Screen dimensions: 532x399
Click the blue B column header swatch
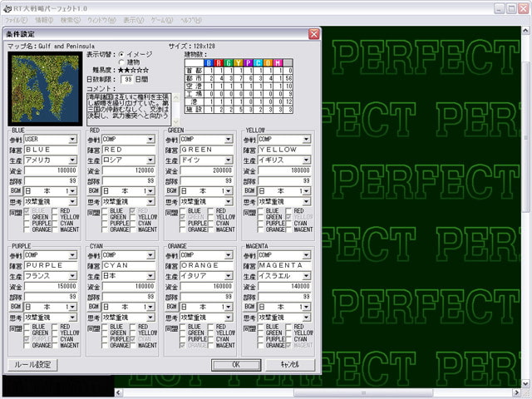211,62
